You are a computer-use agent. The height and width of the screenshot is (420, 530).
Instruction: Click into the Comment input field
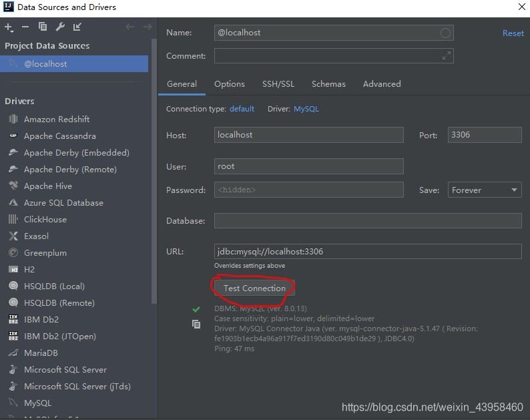coord(334,56)
